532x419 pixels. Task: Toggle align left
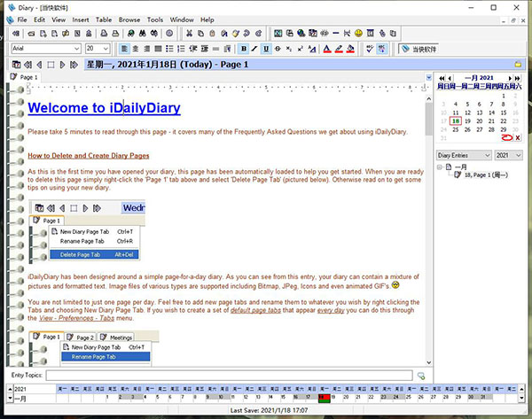[124, 49]
